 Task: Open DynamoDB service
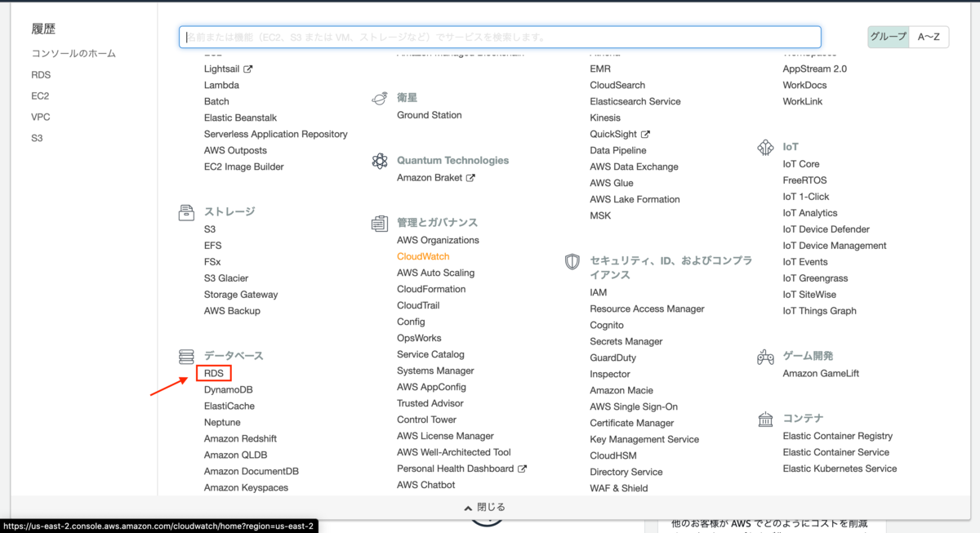tap(229, 390)
